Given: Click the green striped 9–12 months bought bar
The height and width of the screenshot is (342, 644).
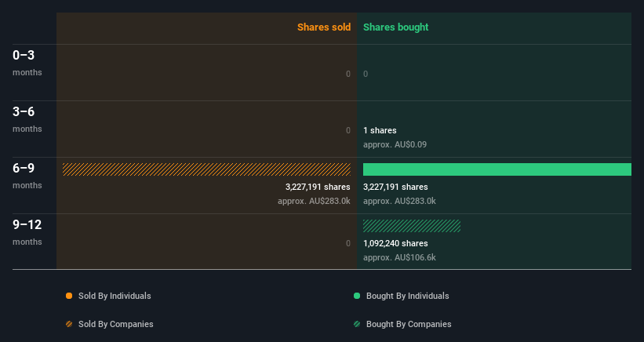Looking at the screenshot, I should click(x=412, y=226).
